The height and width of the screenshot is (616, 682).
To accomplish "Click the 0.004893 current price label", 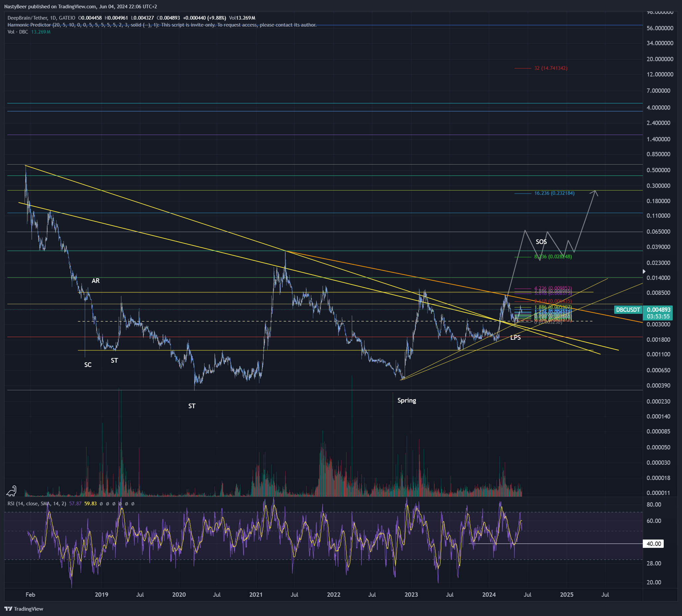I will pos(658,309).
